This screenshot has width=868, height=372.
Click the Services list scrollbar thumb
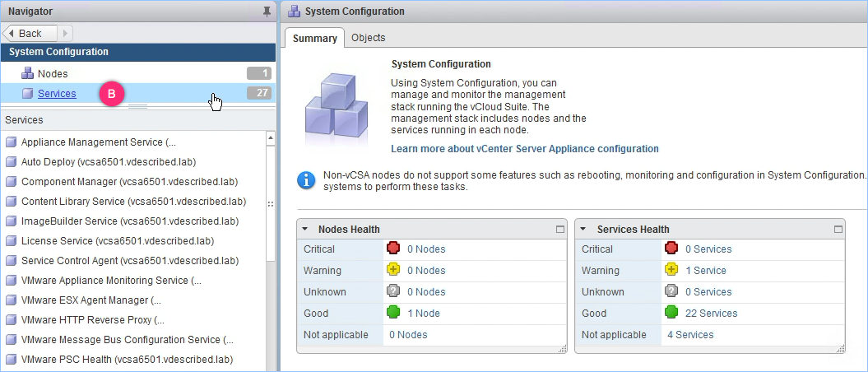coord(271,203)
